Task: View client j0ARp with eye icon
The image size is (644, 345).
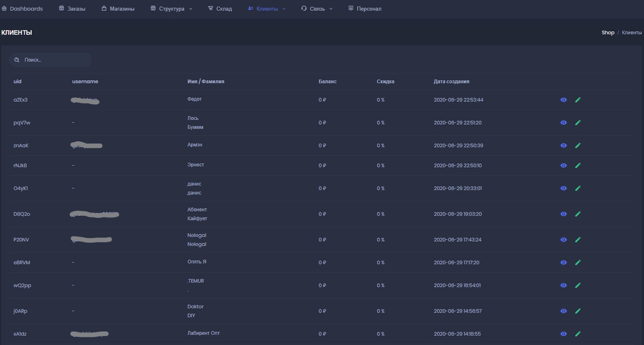Action: point(563,311)
